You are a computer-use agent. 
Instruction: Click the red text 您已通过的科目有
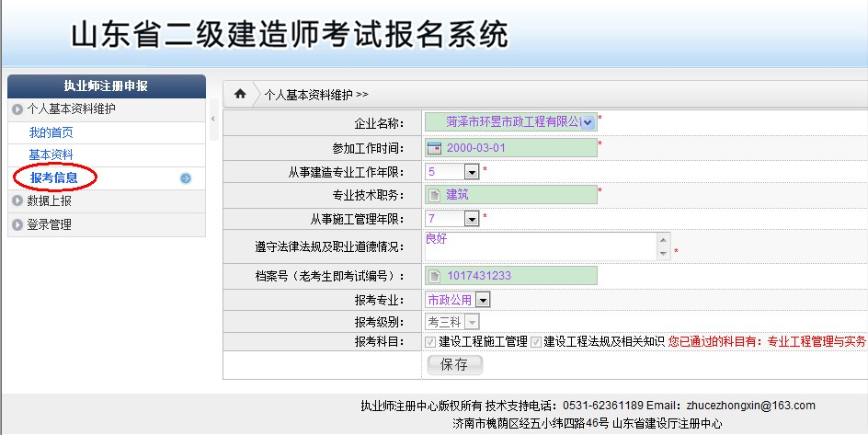[714, 342]
